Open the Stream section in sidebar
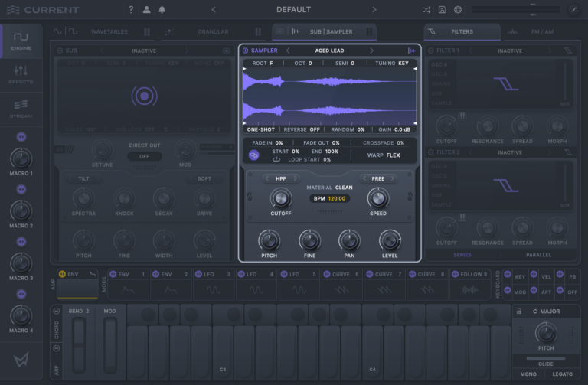588x385 pixels. coord(21,108)
